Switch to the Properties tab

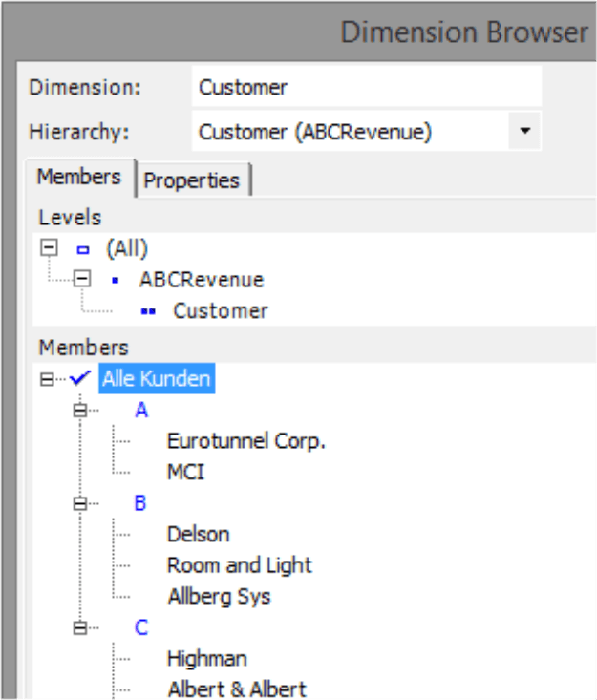[193, 180]
